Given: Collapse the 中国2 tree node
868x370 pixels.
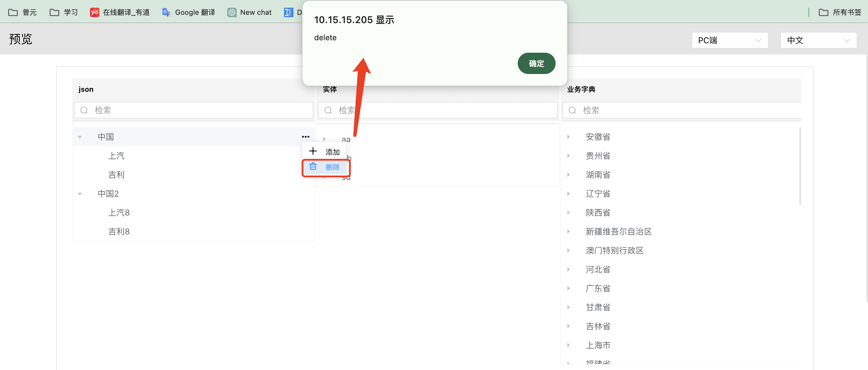Looking at the screenshot, I should [x=80, y=194].
